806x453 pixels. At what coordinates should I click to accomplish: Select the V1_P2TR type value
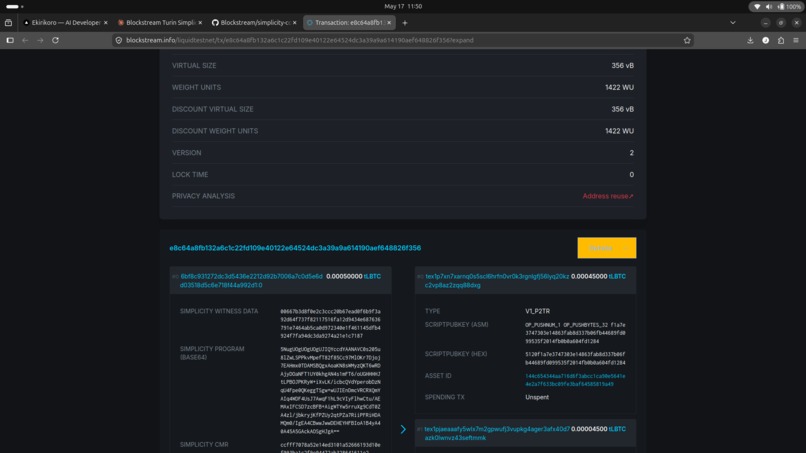537,311
